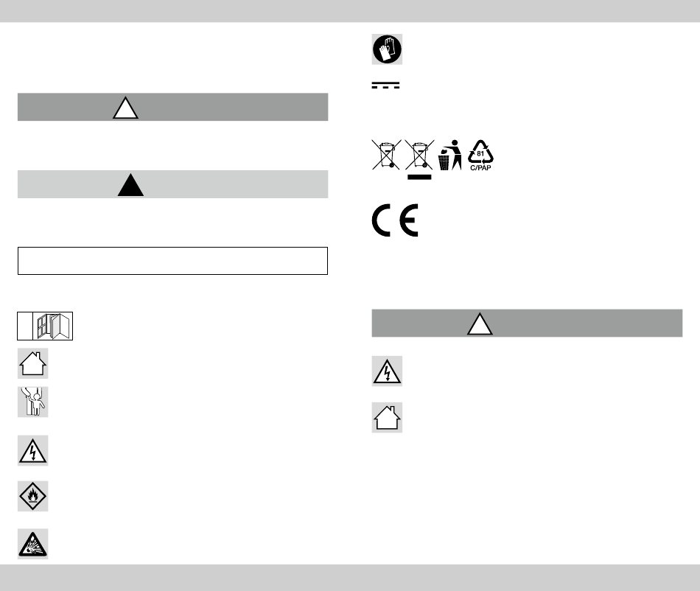Image resolution: width=700 pixels, height=591 pixels.
Task: Click the white triangle in top-left dark banner
Action: [125, 108]
